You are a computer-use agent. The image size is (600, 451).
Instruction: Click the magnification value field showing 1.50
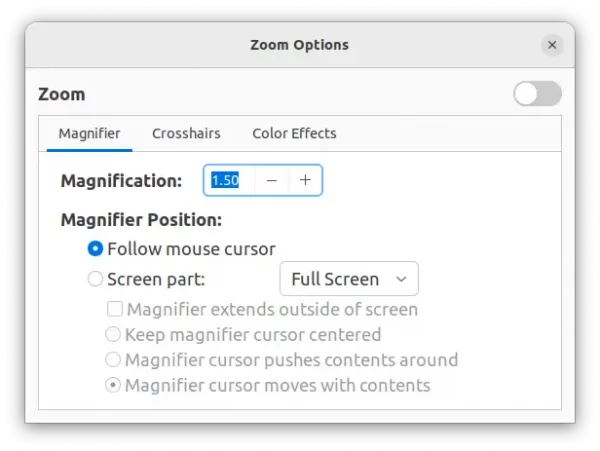(x=230, y=180)
